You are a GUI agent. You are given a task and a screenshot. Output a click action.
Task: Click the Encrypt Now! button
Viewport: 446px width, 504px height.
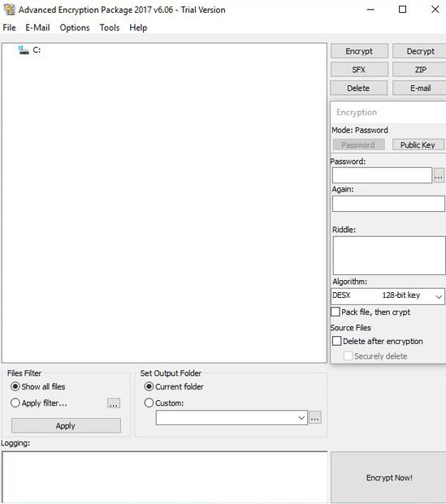pyautogui.click(x=388, y=478)
